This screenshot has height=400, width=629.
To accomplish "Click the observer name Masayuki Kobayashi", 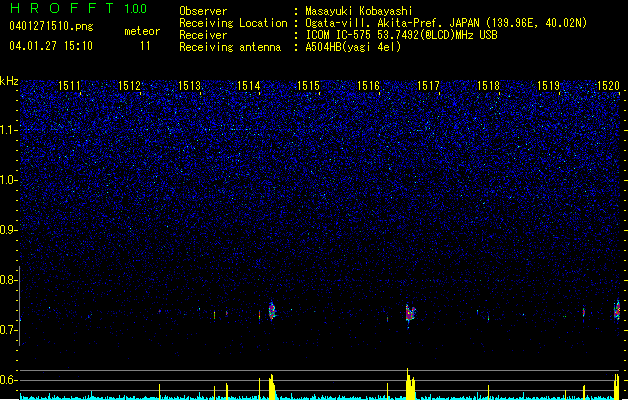I will 359,11.
